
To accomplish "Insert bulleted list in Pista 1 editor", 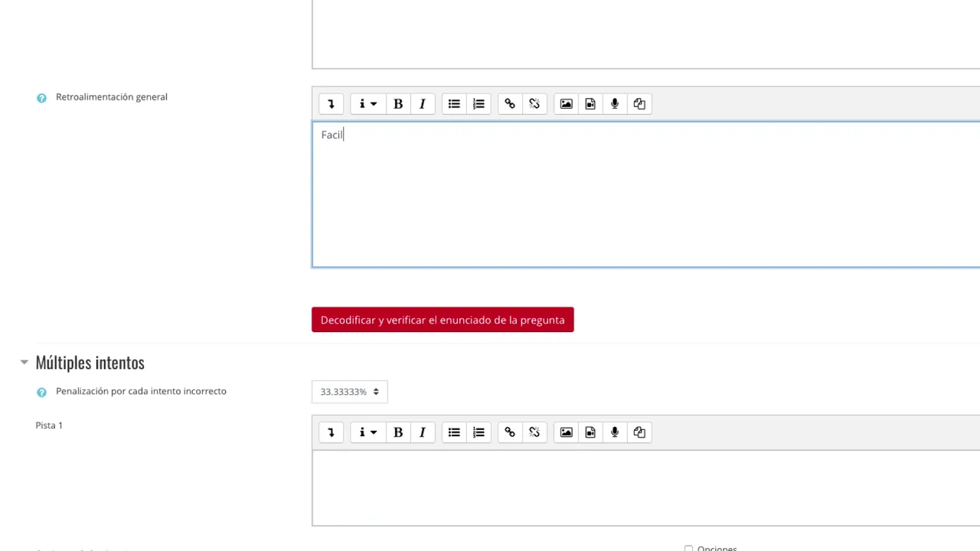I will pos(454,432).
